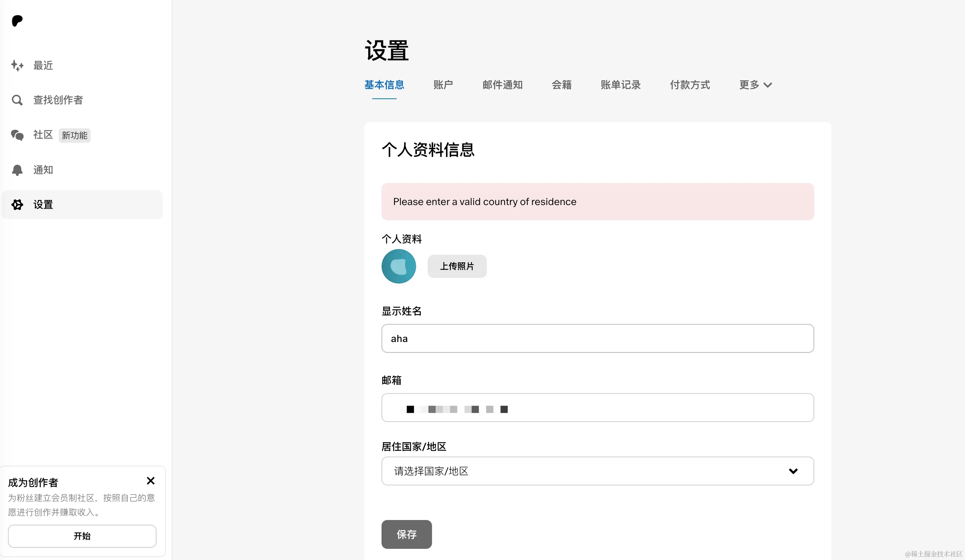The image size is (965, 560).
Task: Click the teal profile avatar image
Action: pos(398,266)
